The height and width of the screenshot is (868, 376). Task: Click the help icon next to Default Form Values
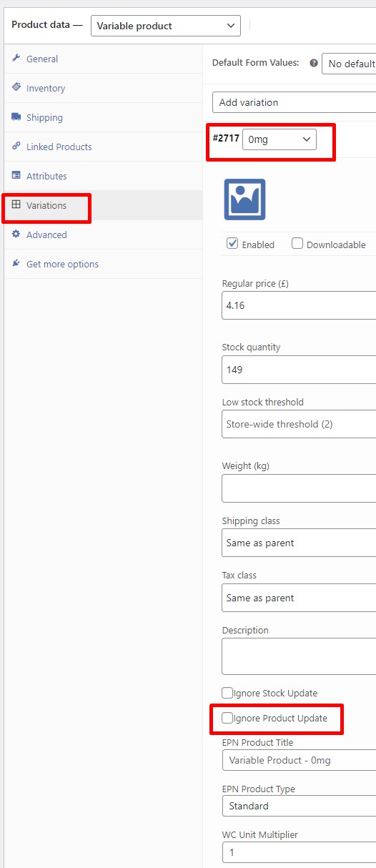point(313,63)
